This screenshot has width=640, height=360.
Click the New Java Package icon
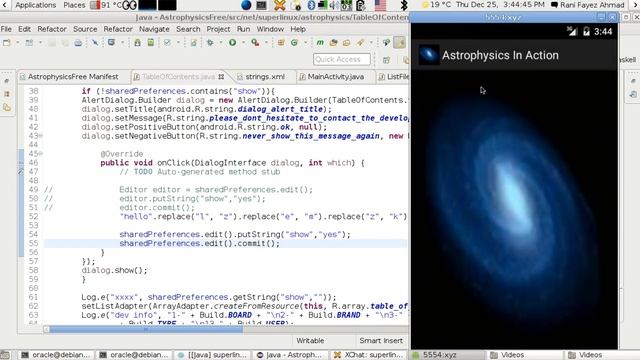(x=281, y=42)
